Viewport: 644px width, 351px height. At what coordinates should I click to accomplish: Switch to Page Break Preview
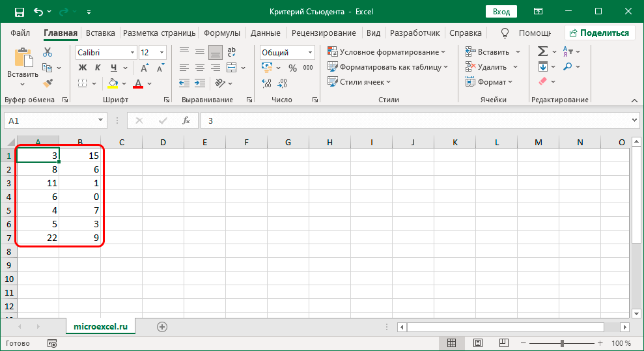coord(504,343)
